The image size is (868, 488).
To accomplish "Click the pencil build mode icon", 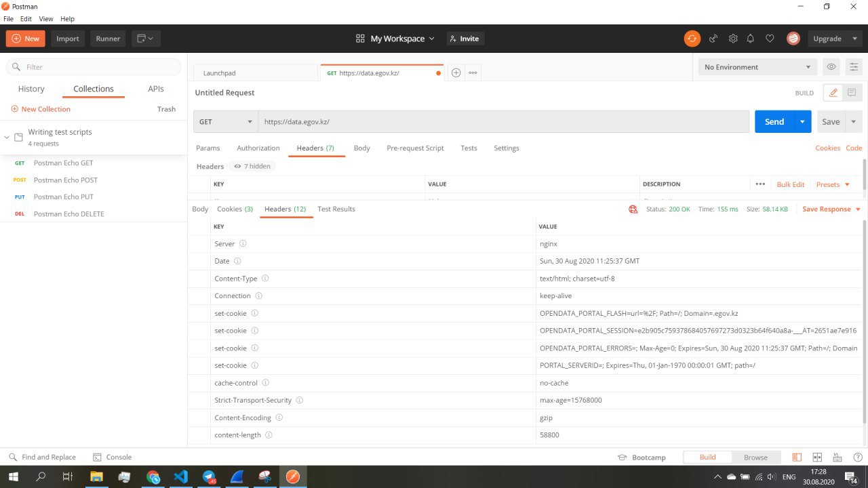I will [x=833, y=93].
